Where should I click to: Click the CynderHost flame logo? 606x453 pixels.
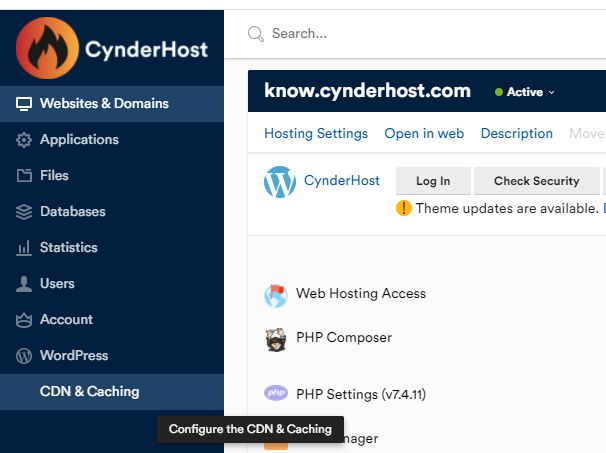coord(47,48)
